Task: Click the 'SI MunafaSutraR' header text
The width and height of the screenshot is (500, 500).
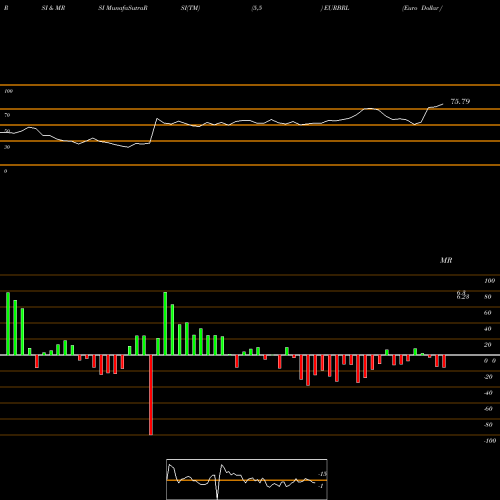Action: pos(123,8)
